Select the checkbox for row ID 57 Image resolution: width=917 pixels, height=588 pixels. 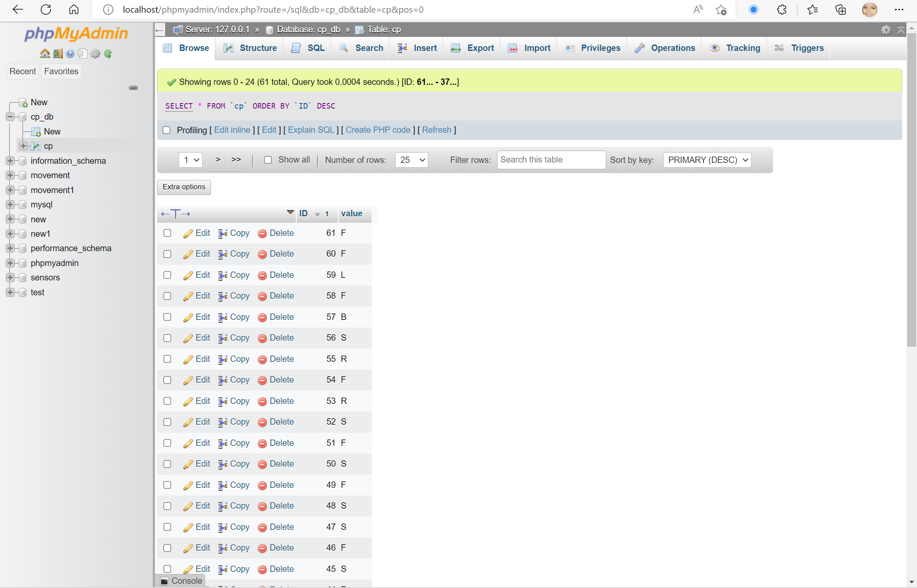tap(167, 317)
